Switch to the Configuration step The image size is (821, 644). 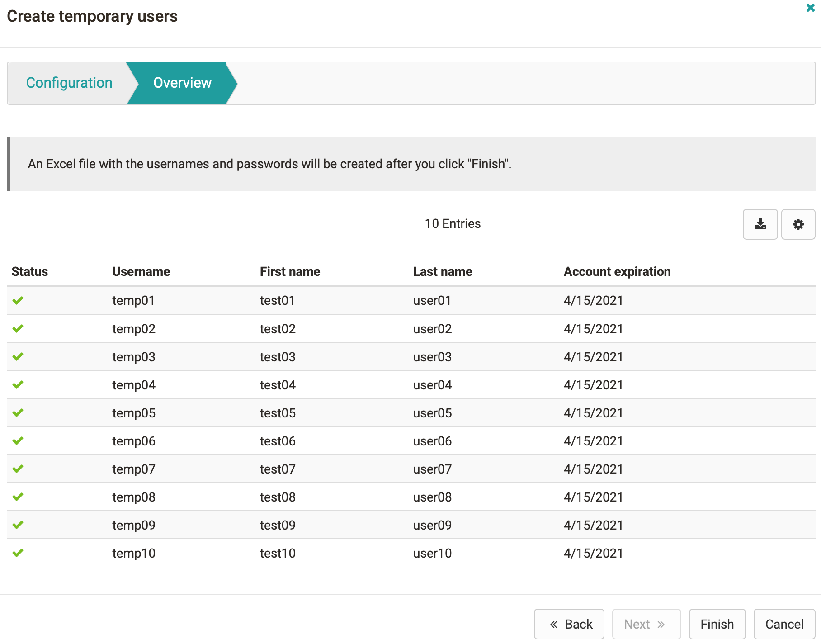[x=69, y=83]
